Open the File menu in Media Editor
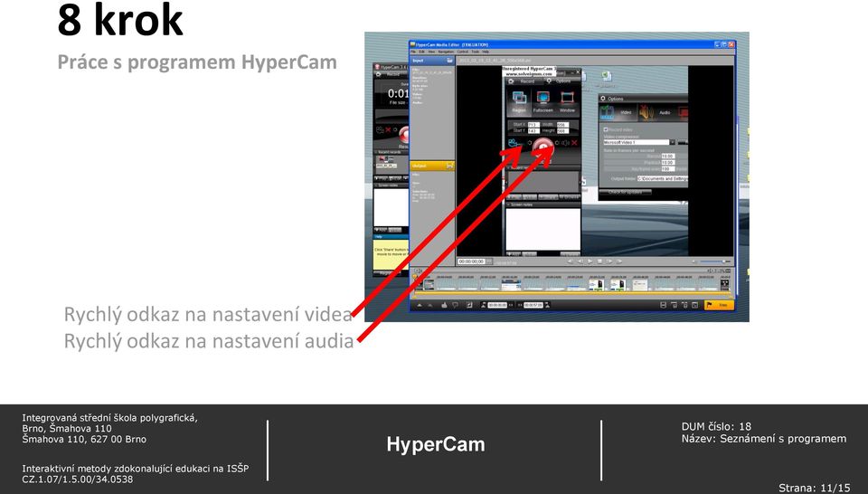Image resolution: width=868 pixels, height=494 pixels. click(x=413, y=52)
